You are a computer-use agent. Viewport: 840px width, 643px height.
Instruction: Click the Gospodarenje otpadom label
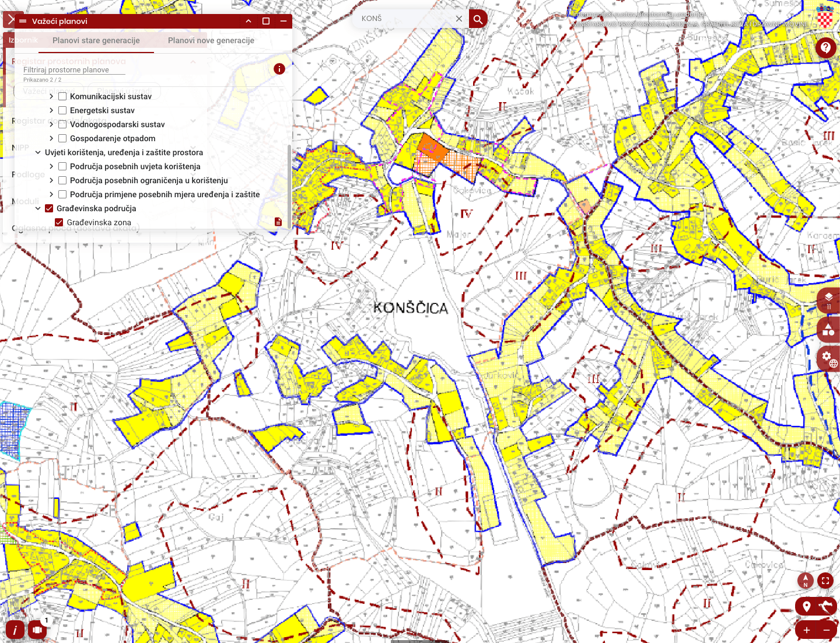coord(113,138)
